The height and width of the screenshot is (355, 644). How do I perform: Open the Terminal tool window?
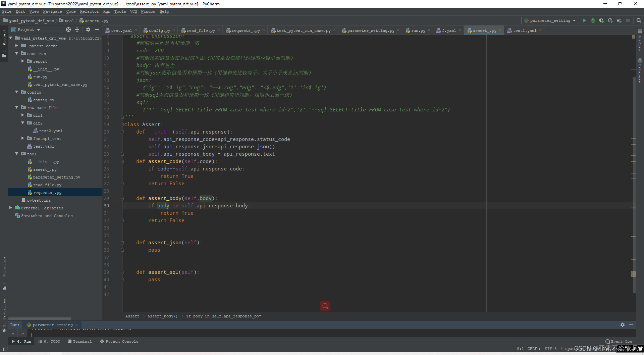[79, 342]
